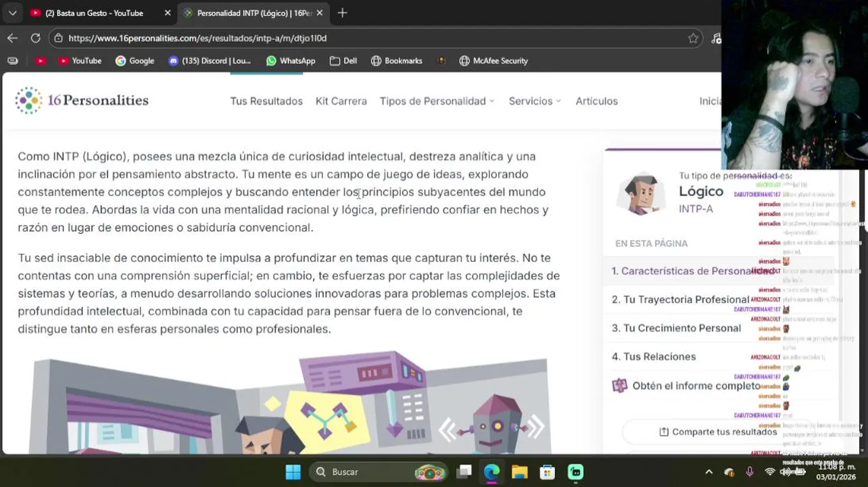Expand the Servicios dropdown

click(x=535, y=101)
